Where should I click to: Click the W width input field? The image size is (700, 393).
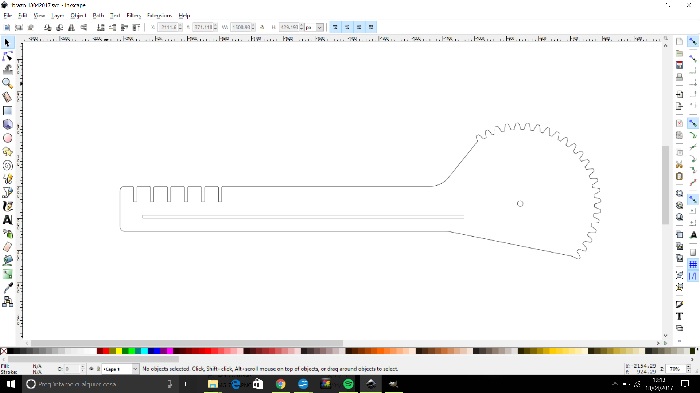pyautogui.click(x=241, y=27)
